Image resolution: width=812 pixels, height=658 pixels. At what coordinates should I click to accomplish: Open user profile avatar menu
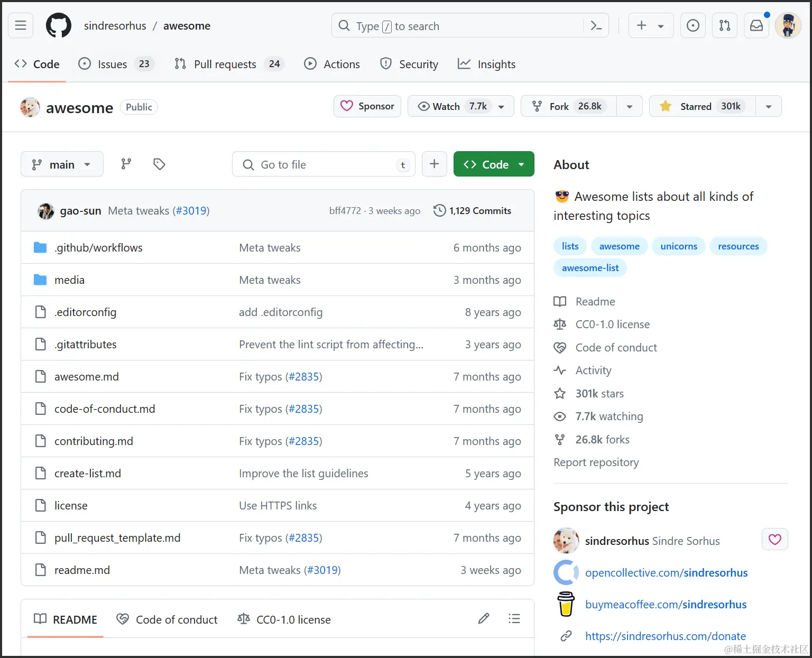click(788, 25)
